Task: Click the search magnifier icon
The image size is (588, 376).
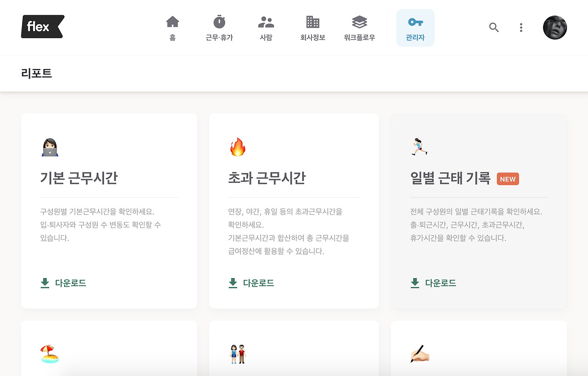Action: [494, 28]
